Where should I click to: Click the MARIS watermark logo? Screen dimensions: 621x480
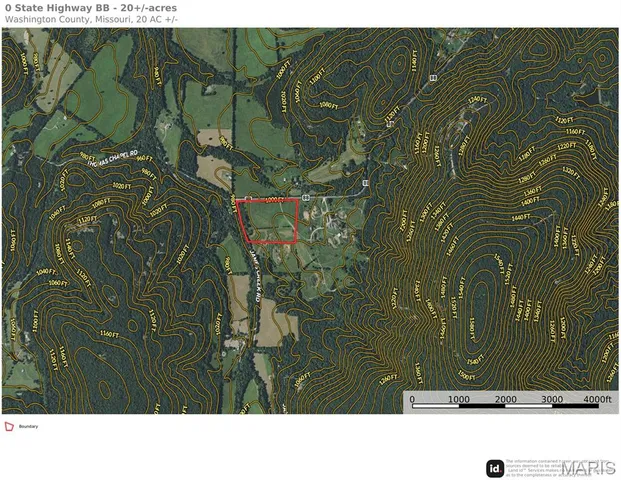tap(588, 468)
